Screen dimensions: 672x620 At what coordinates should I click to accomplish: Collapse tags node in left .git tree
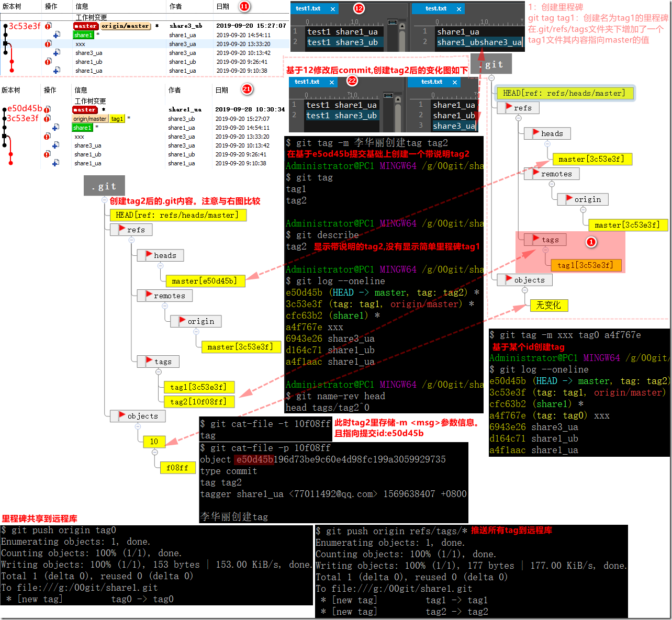coord(159,372)
